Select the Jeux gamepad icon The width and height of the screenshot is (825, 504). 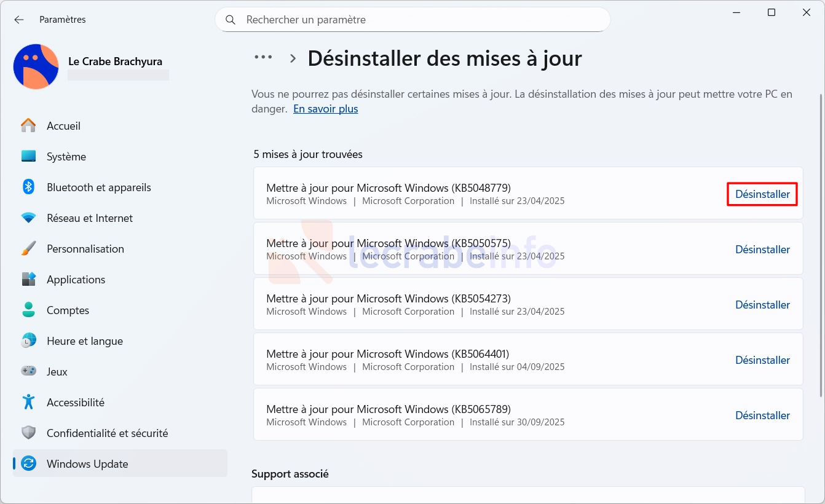pyautogui.click(x=28, y=372)
